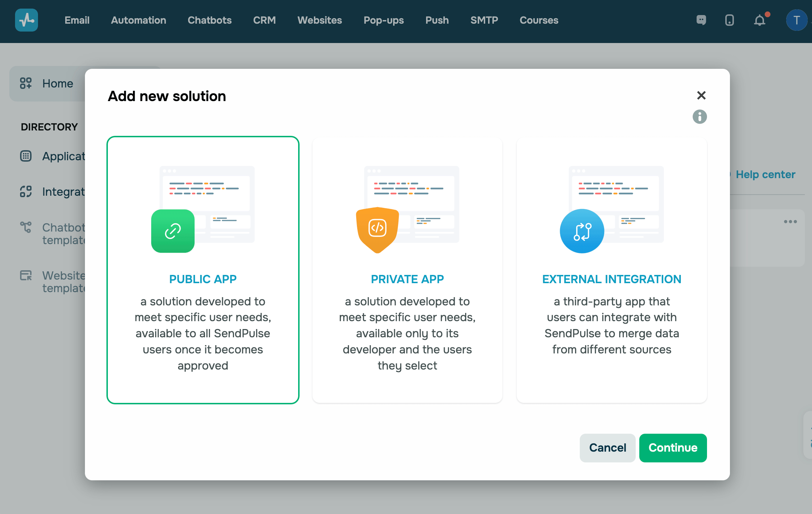Close the Add new solution dialog

pyautogui.click(x=701, y=95)
